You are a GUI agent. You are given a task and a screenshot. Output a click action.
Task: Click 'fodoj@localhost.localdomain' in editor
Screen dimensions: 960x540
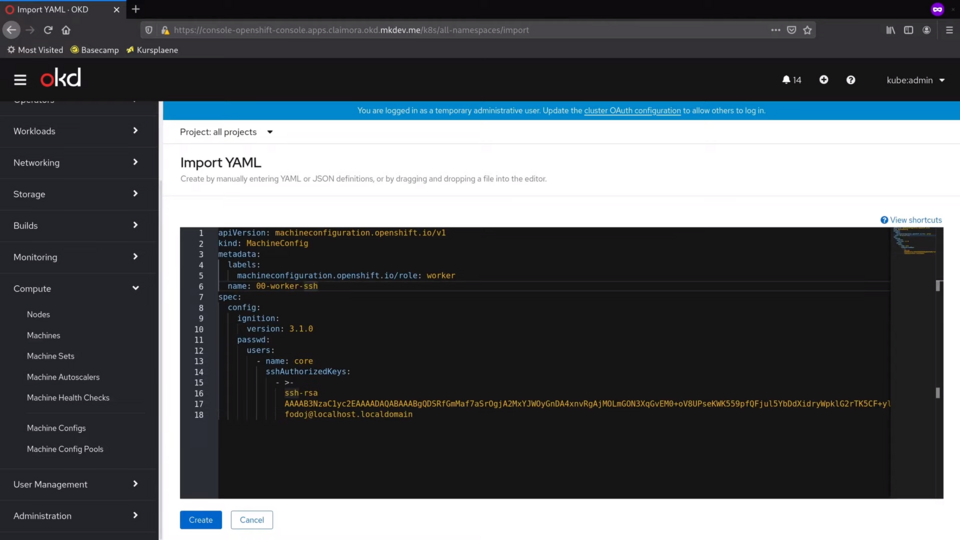348,414
